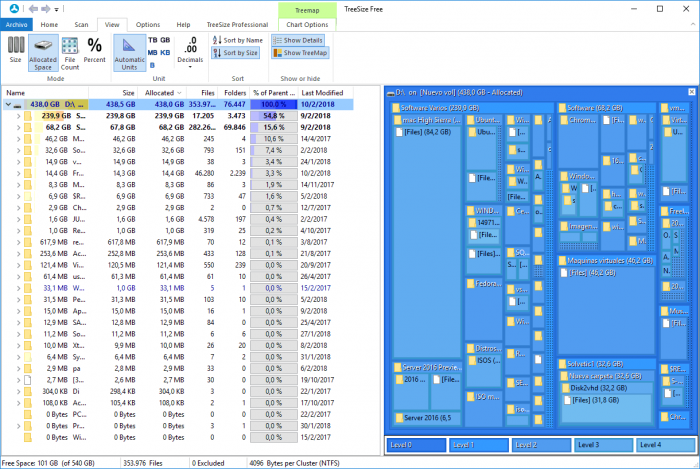Select the 617,9 MB re... row
Screen dimensions: 700x469
[x=178, y=242]
